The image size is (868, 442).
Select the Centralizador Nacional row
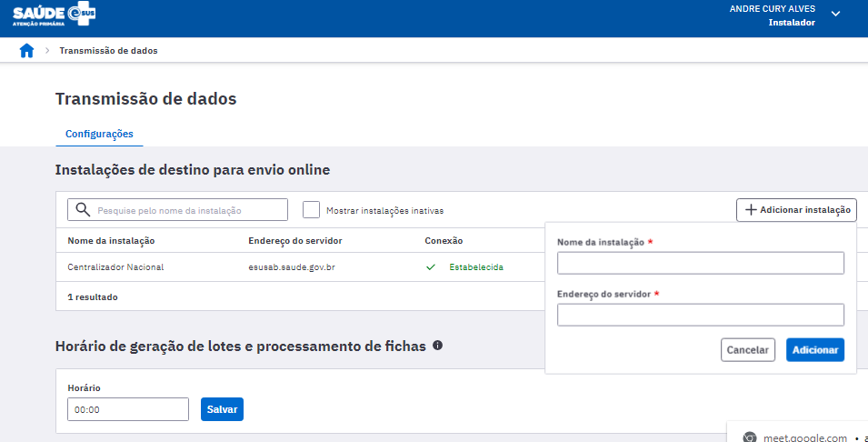300,267
